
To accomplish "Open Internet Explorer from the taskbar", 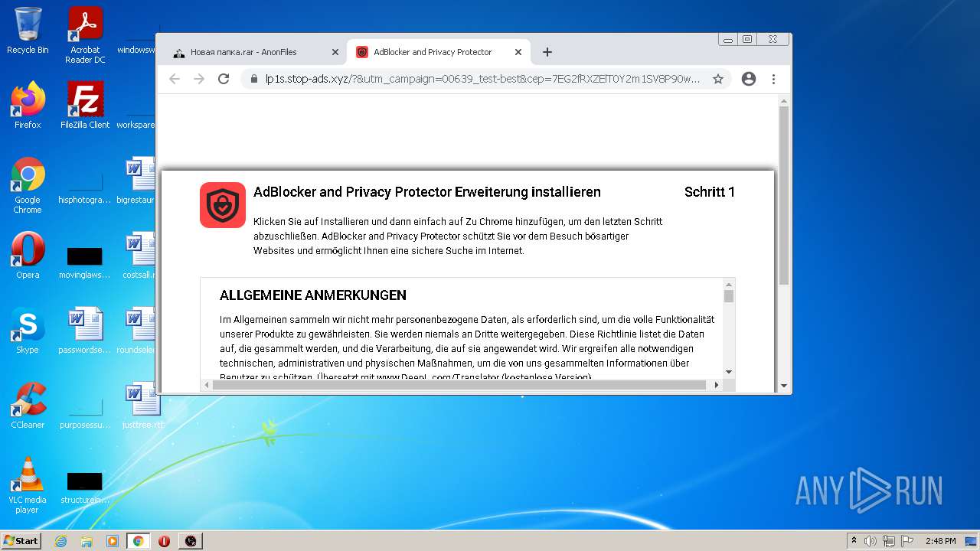I will pyautogui.click(x=61, y=541).
